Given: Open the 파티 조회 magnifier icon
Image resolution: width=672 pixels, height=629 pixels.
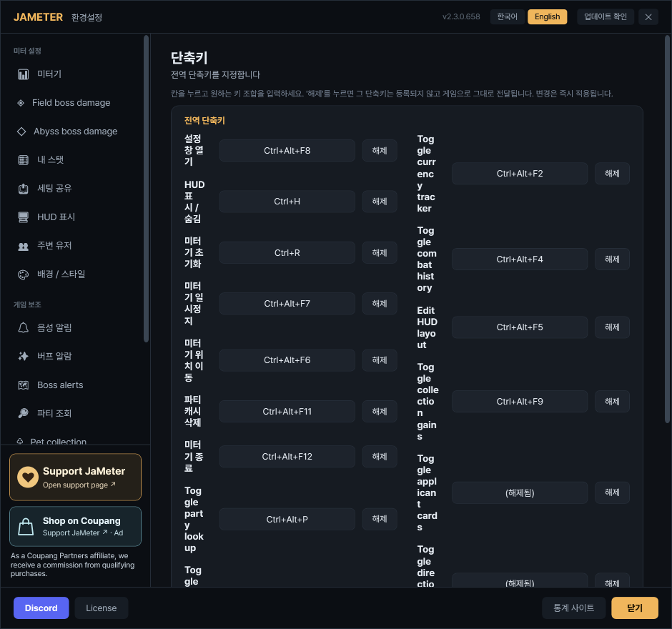Looking at the screenshot, I should (23, 413).
